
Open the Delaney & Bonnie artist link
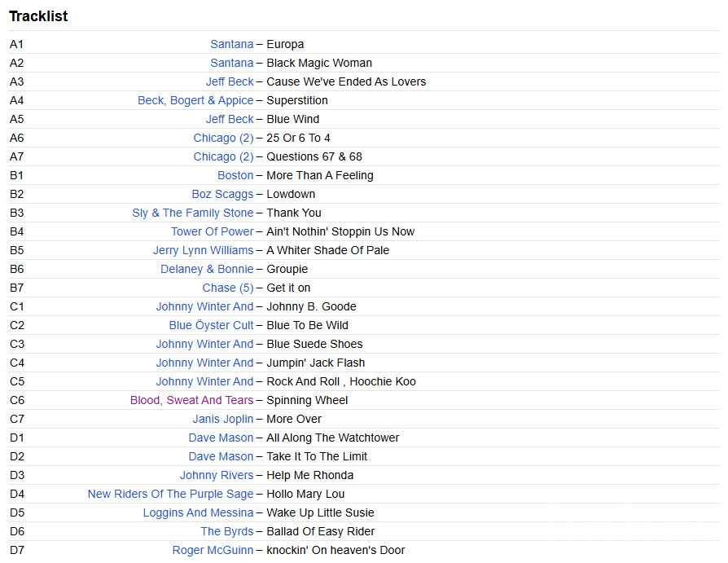coord(207,269)
